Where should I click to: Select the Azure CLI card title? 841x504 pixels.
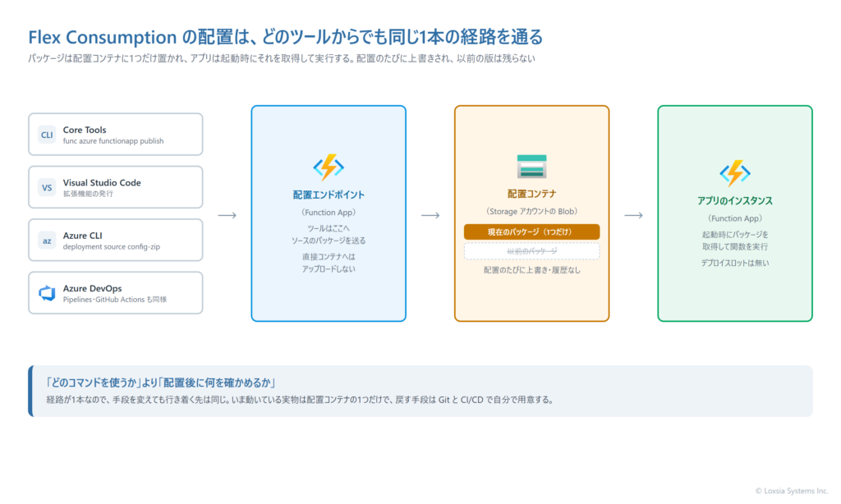point(83,236)
